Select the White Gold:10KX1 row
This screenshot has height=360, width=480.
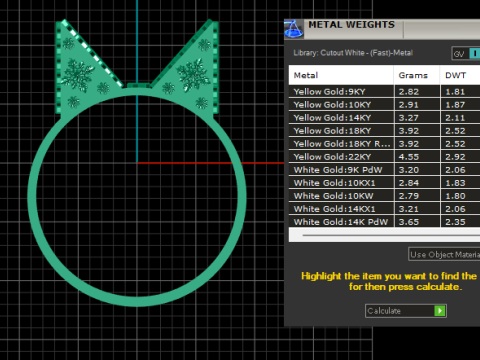click(384, 183)
